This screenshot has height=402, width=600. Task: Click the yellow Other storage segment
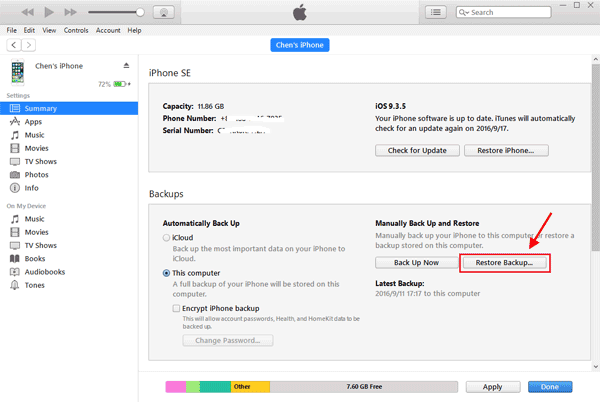(250, 387)
